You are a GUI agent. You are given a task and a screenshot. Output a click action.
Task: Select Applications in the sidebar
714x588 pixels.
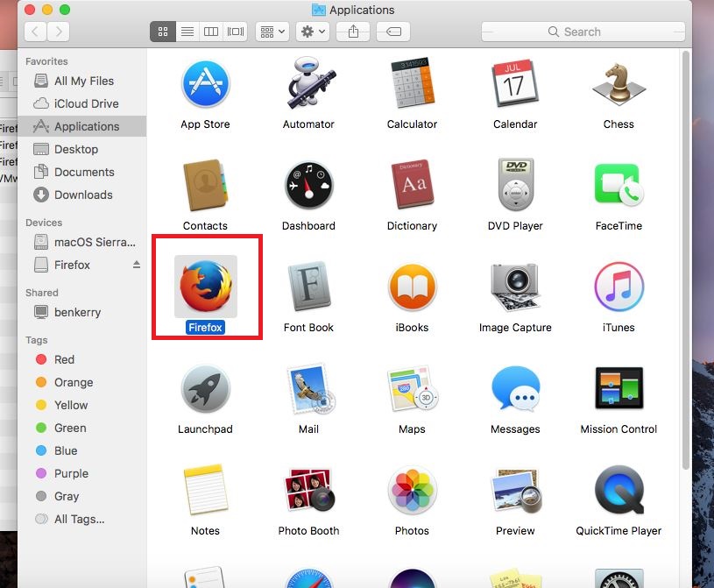82,126
